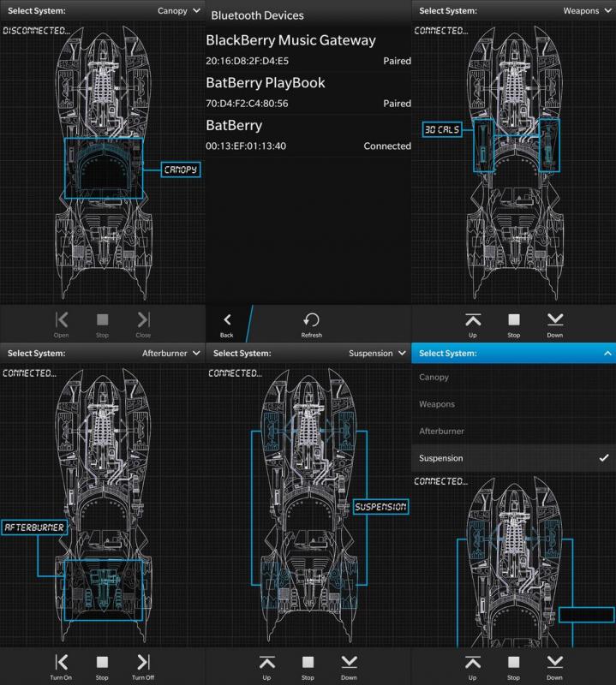This screenshot has width=616, height=685.
Task: Tap the connected BatBerry device entry
Action: point(308,135)
